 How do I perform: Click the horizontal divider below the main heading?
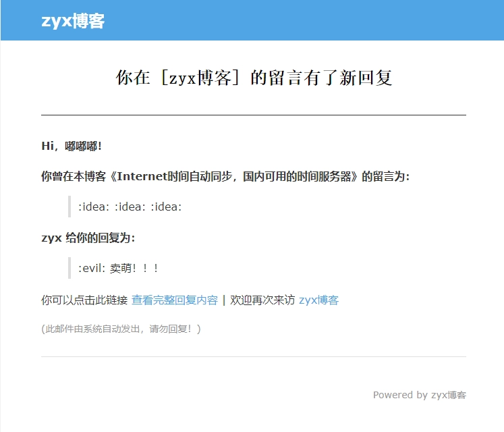point(254,115)
